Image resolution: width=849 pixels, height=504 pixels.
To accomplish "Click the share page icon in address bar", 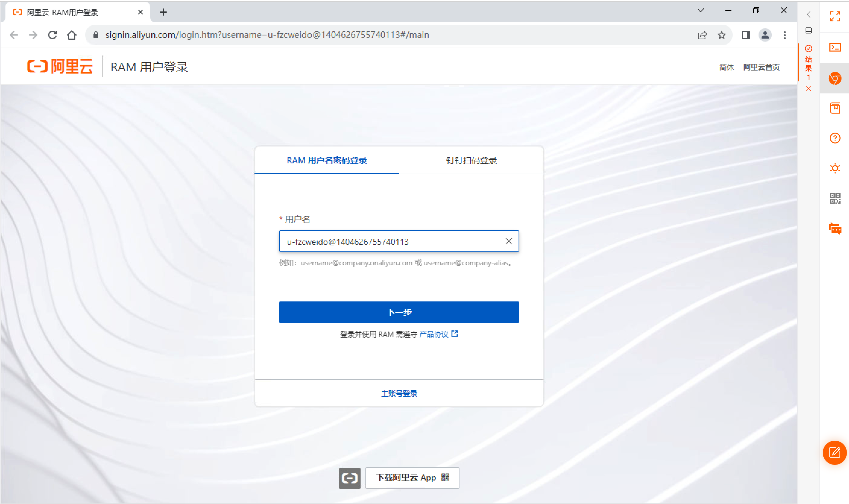I will coord(702,35).
